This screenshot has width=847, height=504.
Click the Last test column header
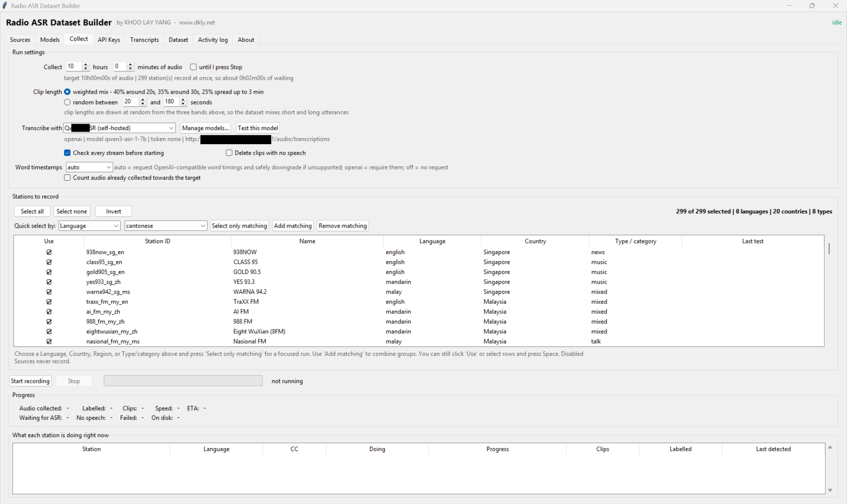coord(753,241)
